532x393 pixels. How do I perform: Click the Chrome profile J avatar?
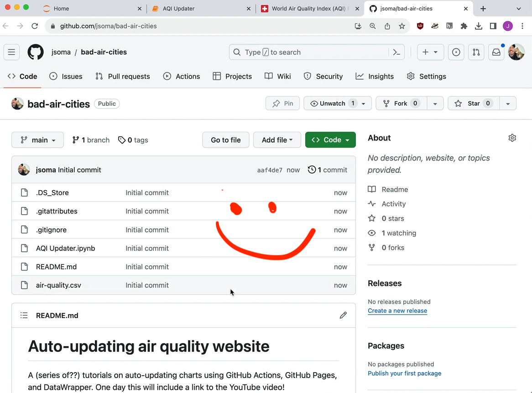tap(507, 26)
